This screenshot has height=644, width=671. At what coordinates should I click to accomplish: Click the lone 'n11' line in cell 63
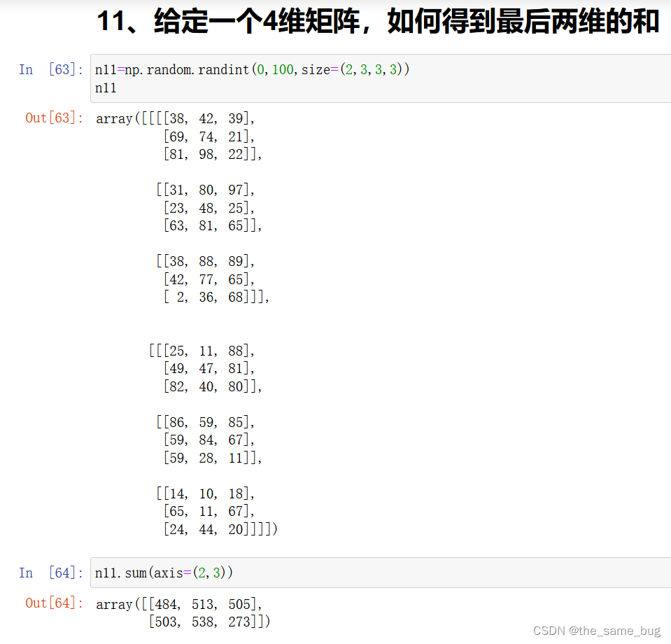(x=106, y=87)
